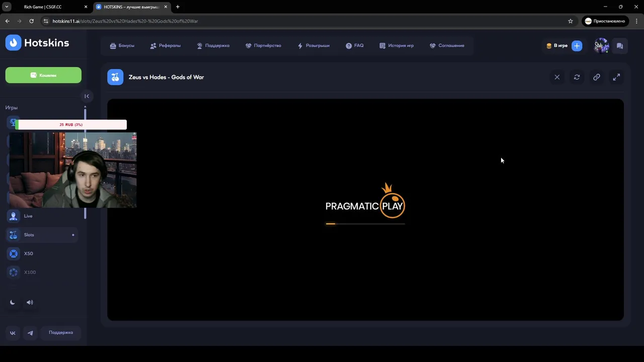Toggle dark mode moon icon

point(13,302)
